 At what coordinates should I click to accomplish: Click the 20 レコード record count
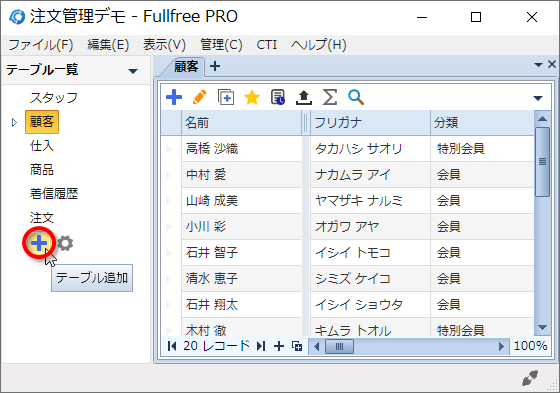pyautogui.click(x=216, y=346)
